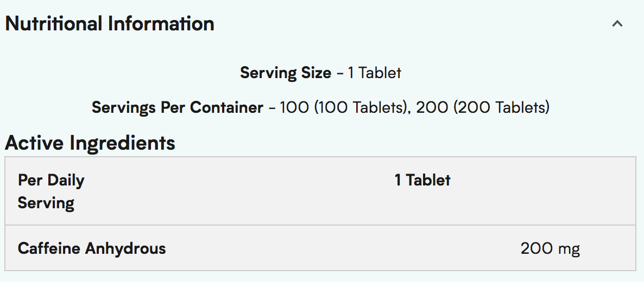644x282 pixels.
Task: Click "Serving" on the header cell's second line
Action: pyautogui.click(x=46, y=203)
